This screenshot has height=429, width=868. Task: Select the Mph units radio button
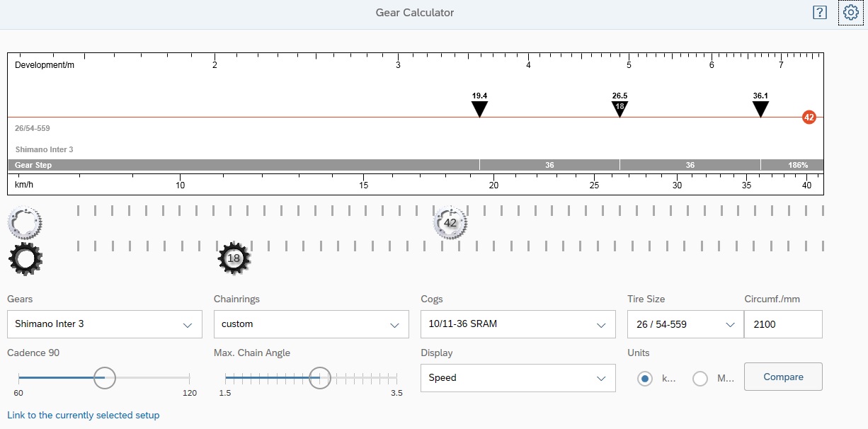pos(700,379)
